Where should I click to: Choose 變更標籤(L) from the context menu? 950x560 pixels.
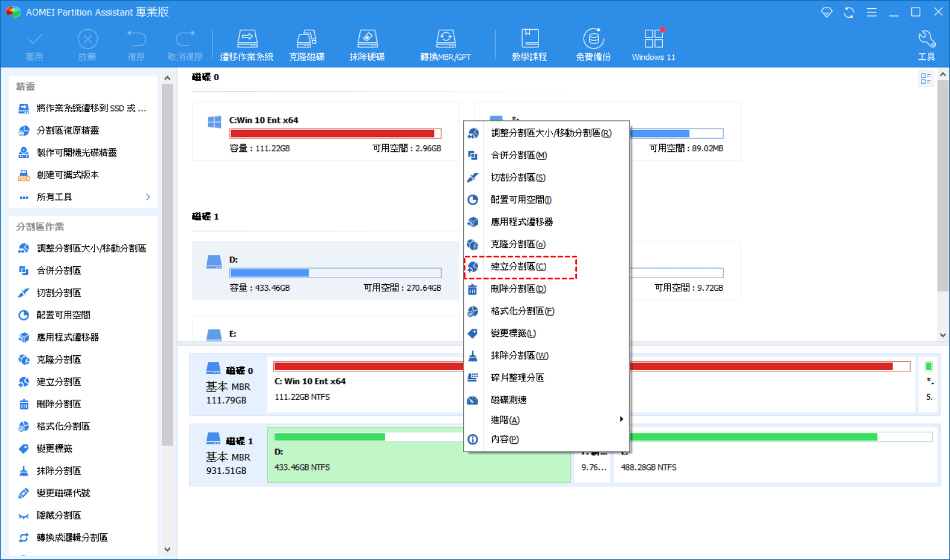click(x=546, y=333)
